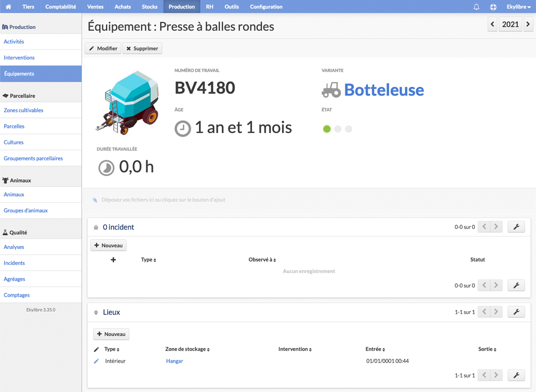The width and height of the screenshot is (536, 392).
Task: Go to the home dashboard icon
Action: (8, 6)
